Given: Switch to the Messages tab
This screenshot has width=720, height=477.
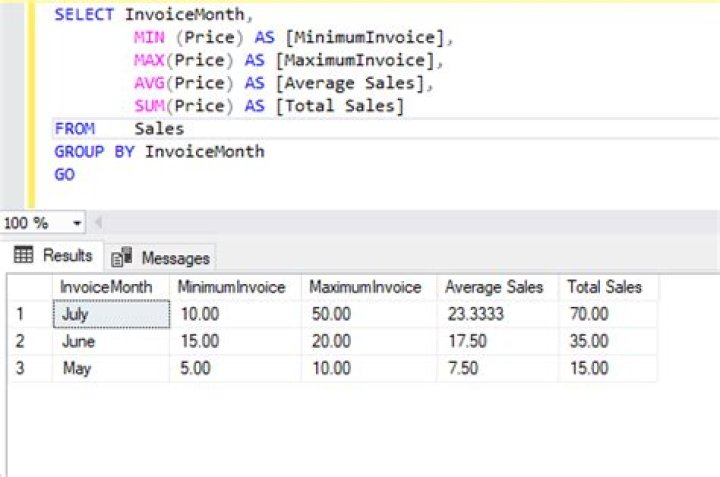Looking at the screenshot, I should [160, 258].
